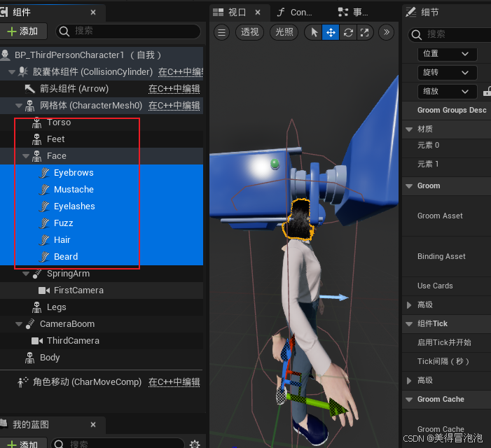
Task: Click the Mustache groom icon
Action: [44, 190]
